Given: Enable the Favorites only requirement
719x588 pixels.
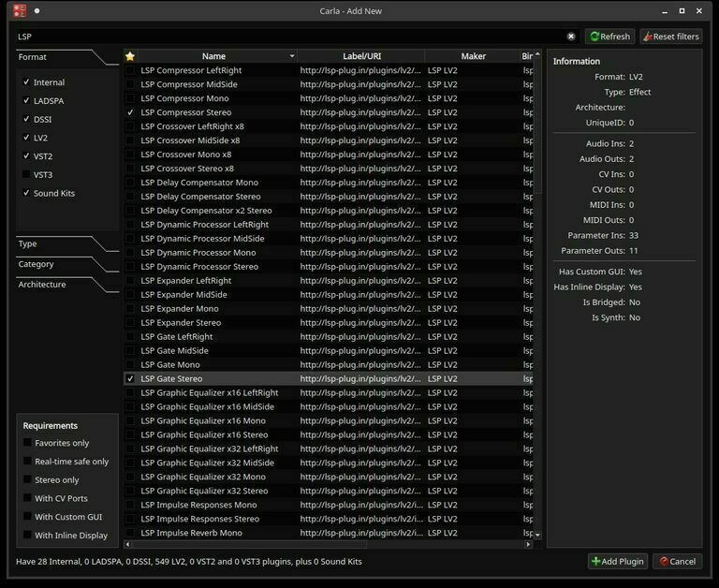Looking at the screenshot, I should click(27, 443).
